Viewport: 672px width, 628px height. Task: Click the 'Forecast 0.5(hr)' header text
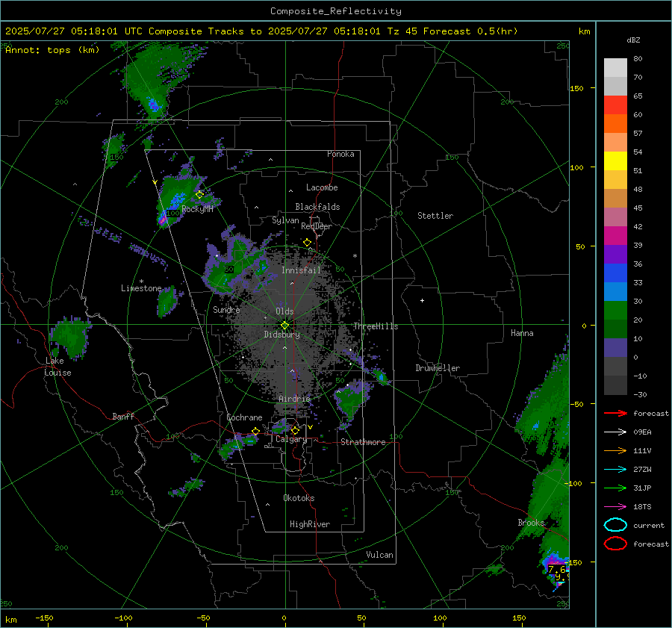tap(470, 31)
